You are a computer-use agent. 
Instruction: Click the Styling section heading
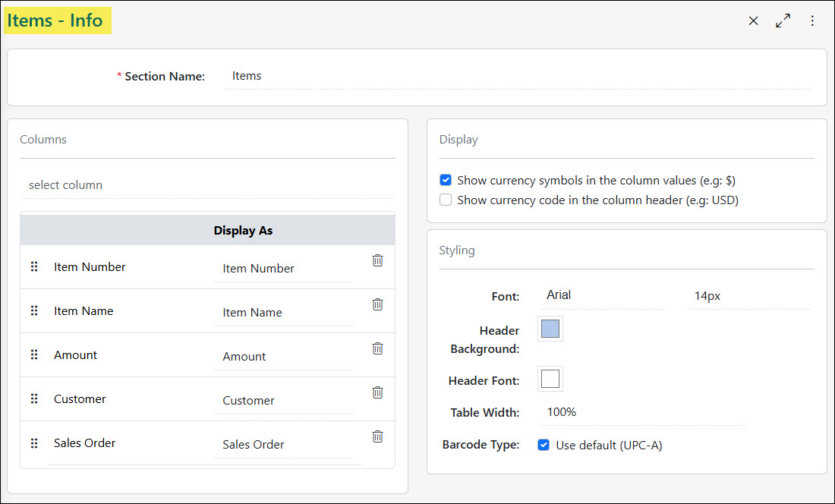457,250
